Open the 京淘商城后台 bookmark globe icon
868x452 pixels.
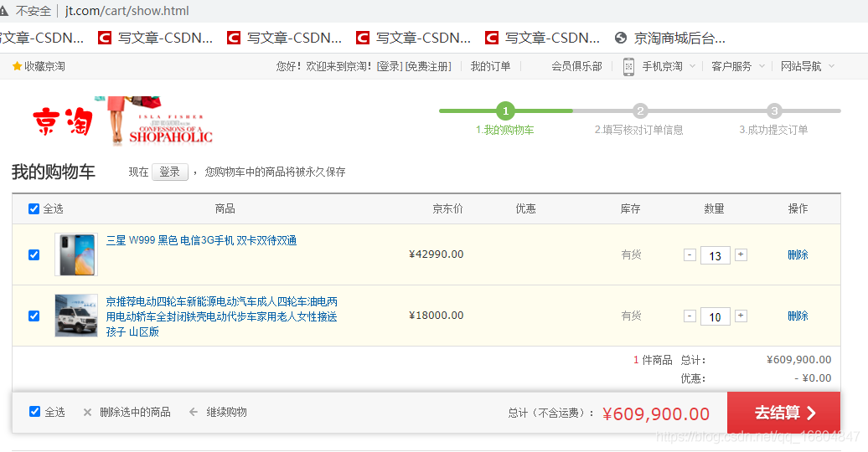tap(621, 38)
